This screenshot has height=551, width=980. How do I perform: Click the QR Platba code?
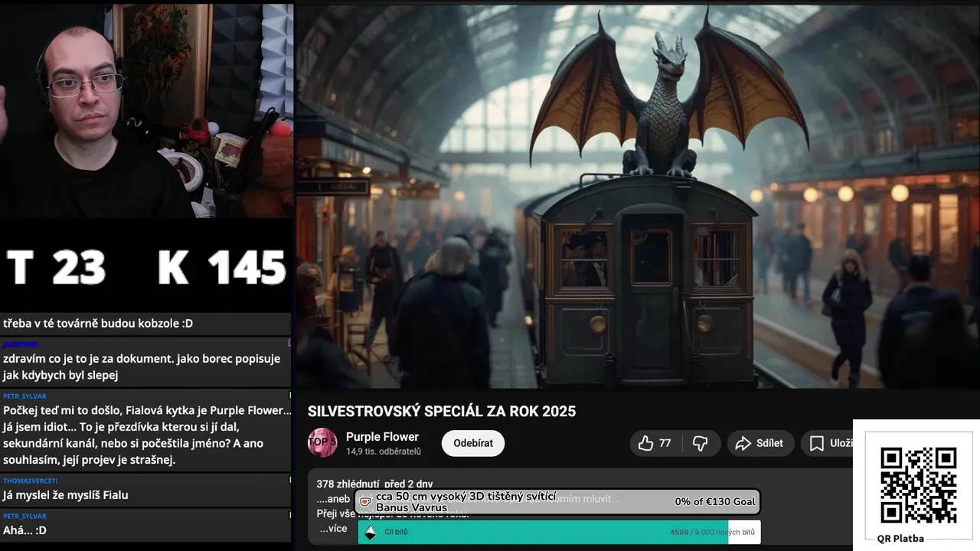918,485
